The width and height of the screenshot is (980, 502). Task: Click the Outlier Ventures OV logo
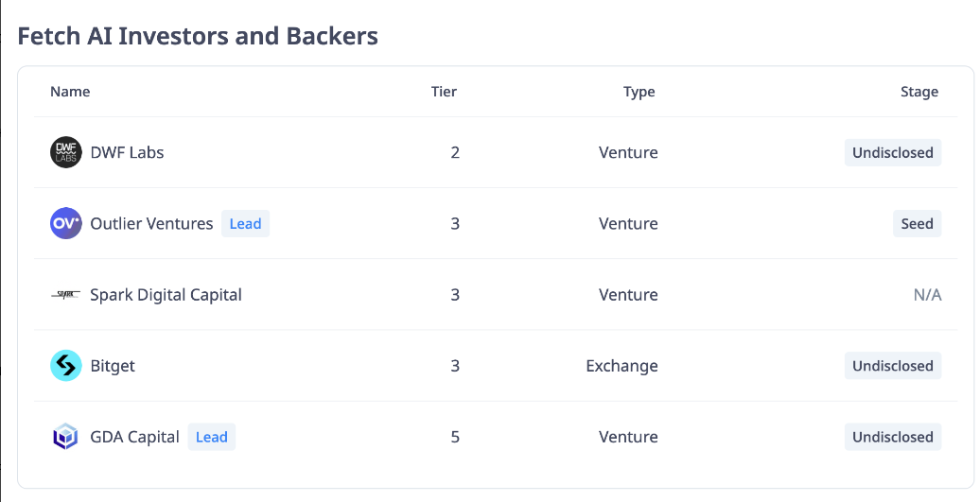coord(65,223)
